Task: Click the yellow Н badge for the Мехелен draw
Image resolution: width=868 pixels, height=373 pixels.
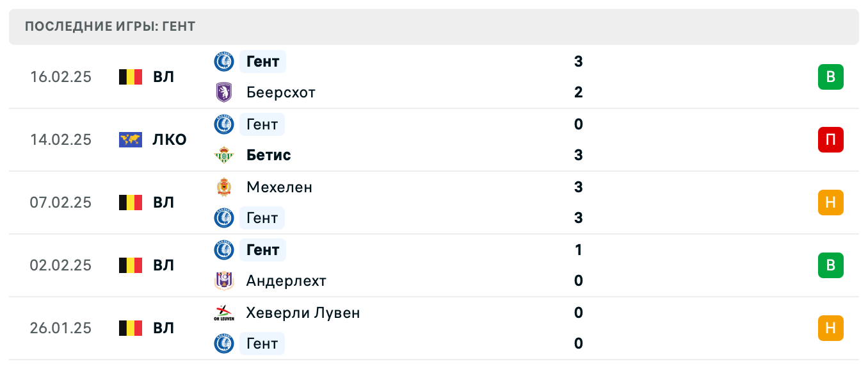Action: [x=832, y=203]
